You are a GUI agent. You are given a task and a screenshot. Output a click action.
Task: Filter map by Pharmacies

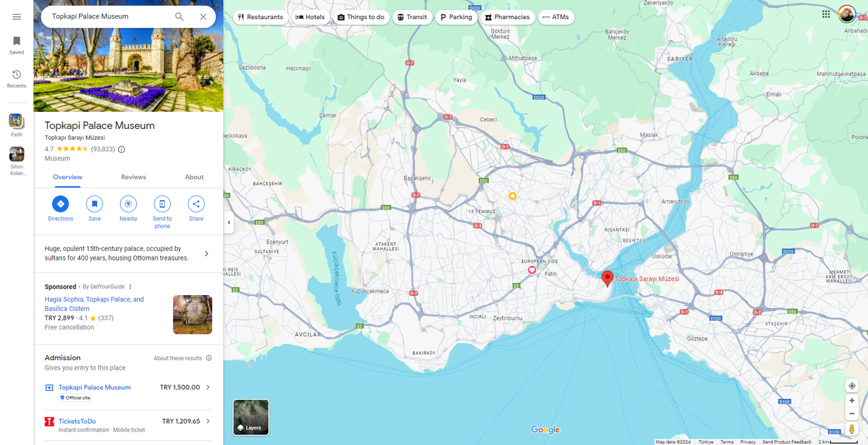tap(507, 17)
